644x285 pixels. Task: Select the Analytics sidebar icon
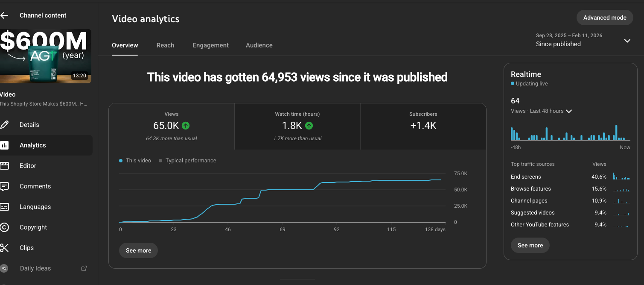[x=5, y=145]
